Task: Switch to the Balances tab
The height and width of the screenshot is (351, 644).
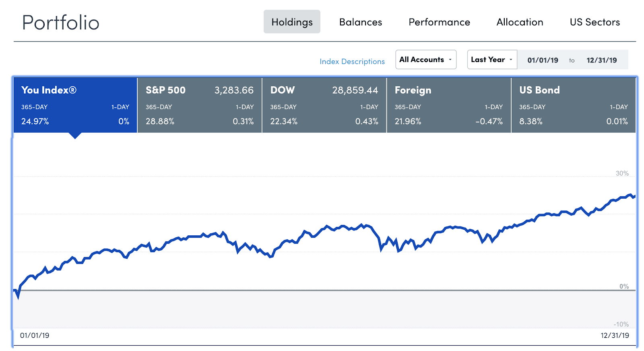Action: click(x=361, y=22)
